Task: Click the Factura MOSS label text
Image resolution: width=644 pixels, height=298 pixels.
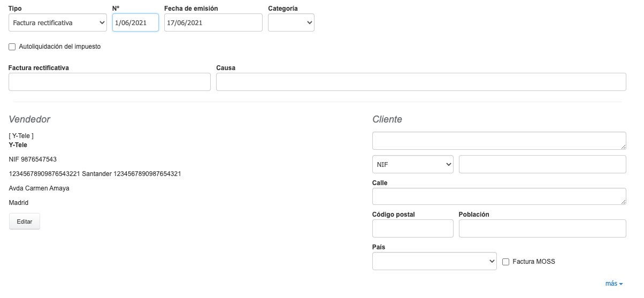Action: pos(533,262)
